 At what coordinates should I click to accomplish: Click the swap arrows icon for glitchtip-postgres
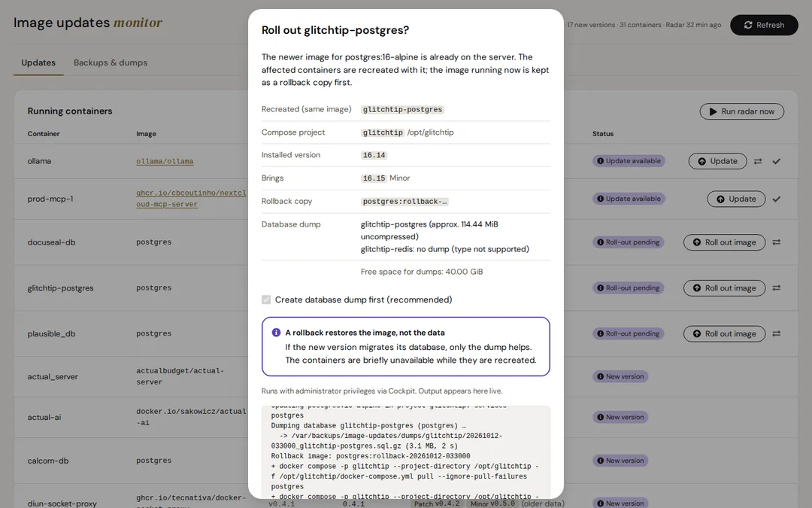pyautogui.click(x=776, y=287)
